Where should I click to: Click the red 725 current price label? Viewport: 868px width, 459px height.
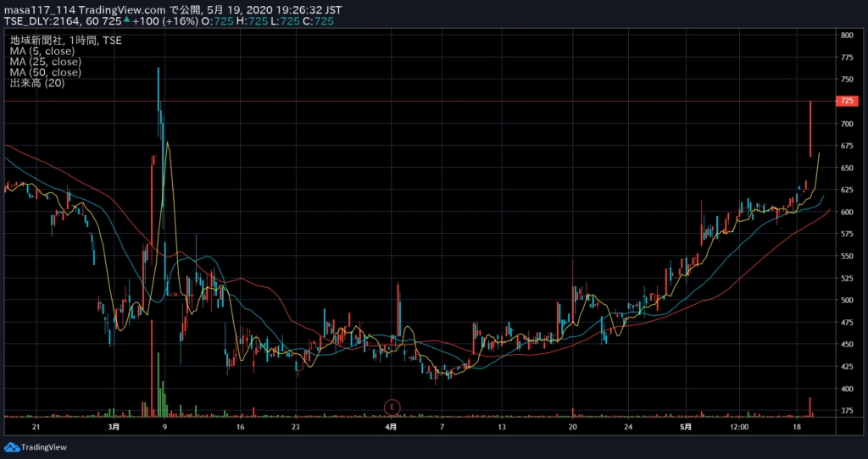coord(847,101)
